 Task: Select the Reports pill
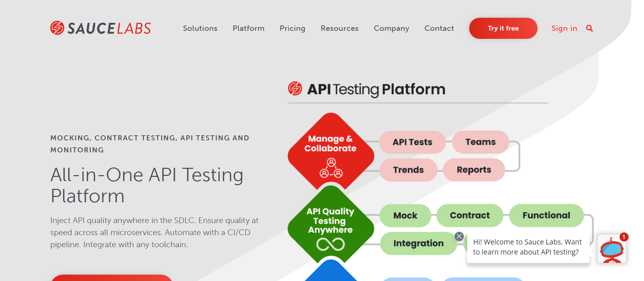click(x=474, y=170)
